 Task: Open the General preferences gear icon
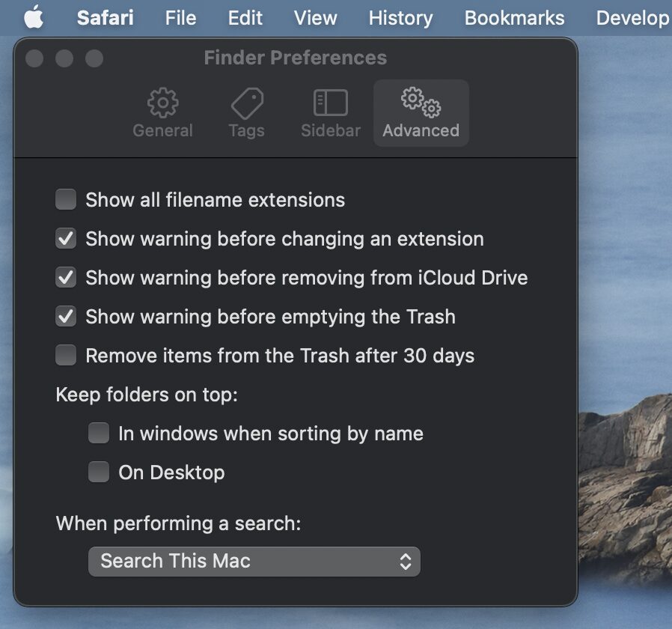click(162, 103)
